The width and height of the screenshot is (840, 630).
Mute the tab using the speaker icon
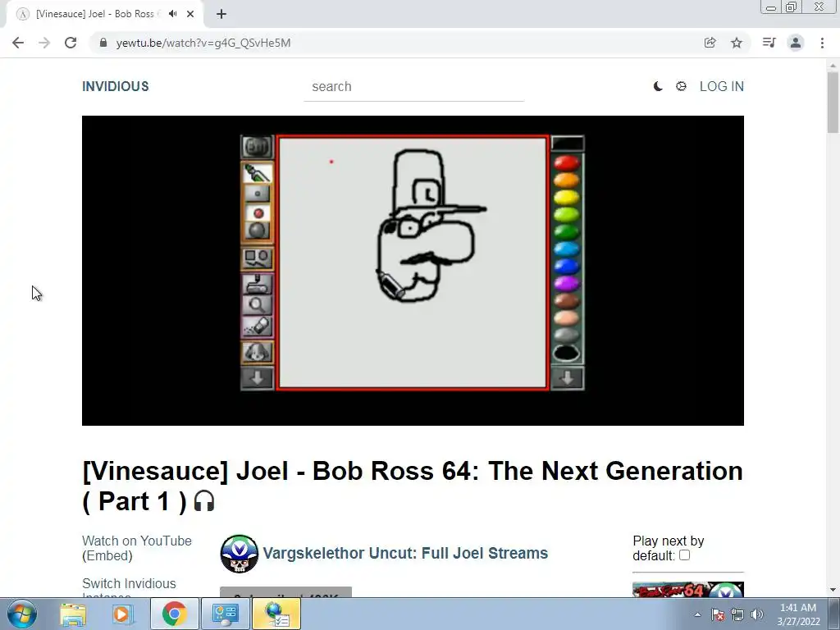[x=172, y=14]
